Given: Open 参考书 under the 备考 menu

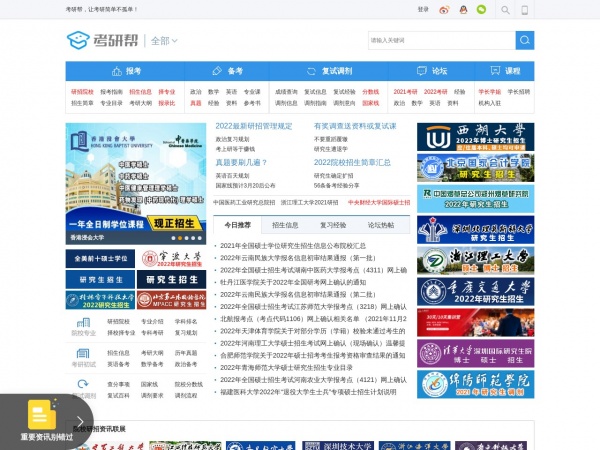Looking at the screenshot, I should [252, 103].
